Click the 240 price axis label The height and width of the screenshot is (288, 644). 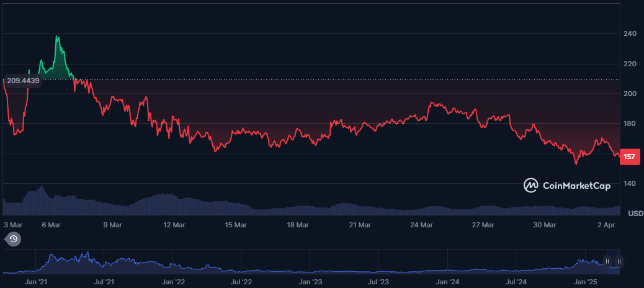pos(630,34)
